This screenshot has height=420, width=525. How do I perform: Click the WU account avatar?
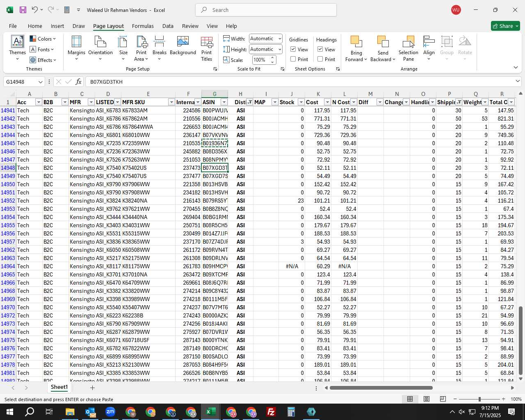pyautogui.click(x=456, y=10)
